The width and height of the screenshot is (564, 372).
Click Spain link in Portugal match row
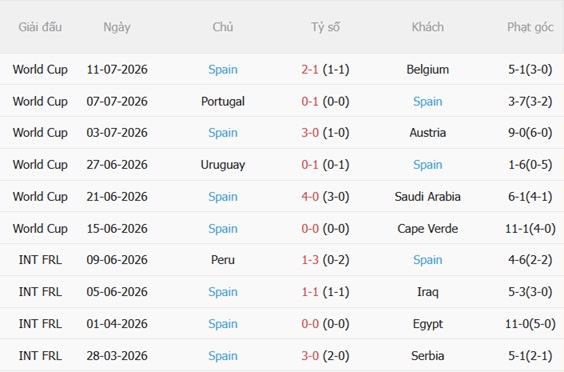point(427,101)
